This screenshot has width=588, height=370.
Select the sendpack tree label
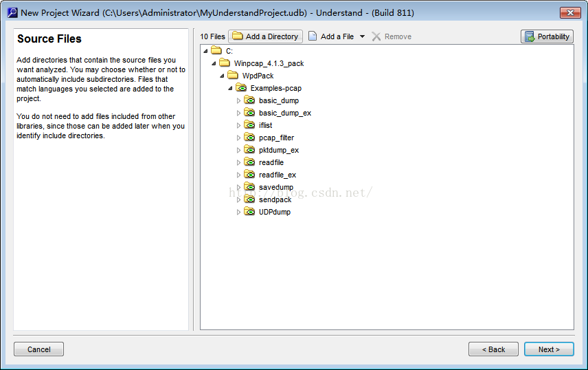point(275,200)
